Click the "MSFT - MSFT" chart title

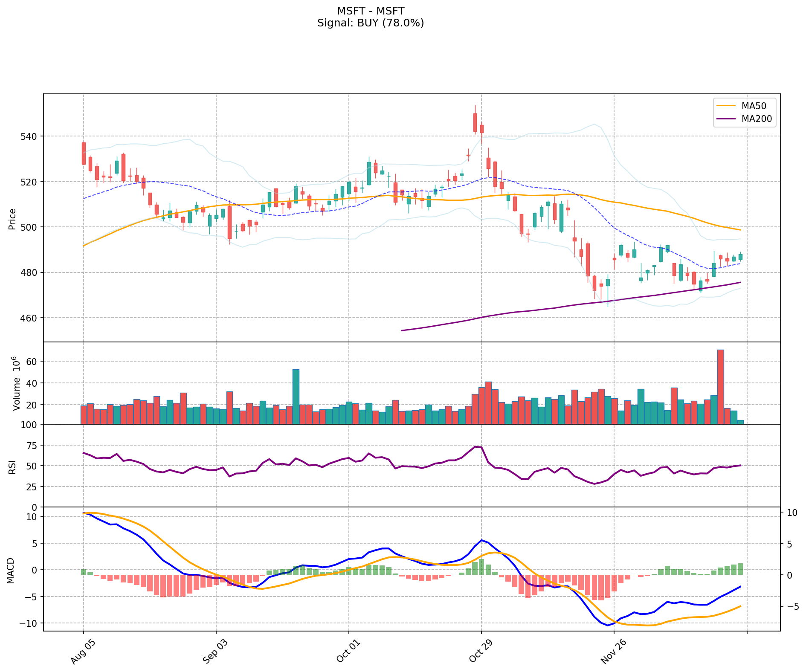pyautogui.click(x=370, y=11)
